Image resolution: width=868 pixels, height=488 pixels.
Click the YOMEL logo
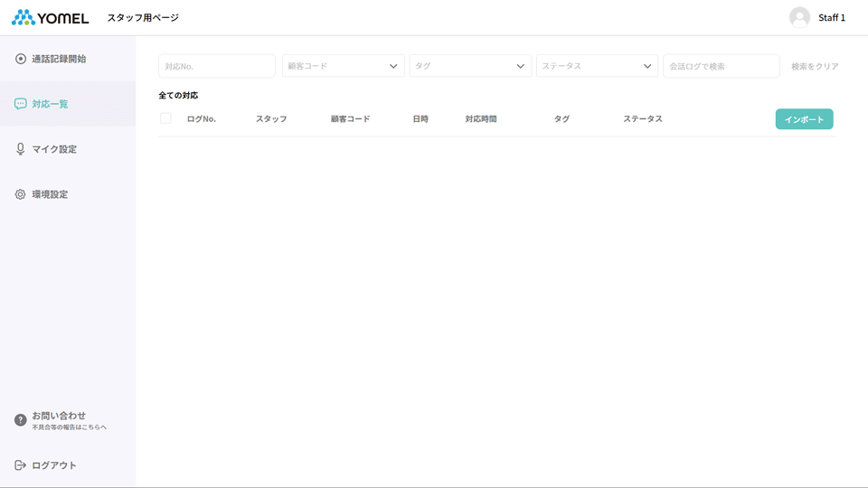[x=50, y=17]
